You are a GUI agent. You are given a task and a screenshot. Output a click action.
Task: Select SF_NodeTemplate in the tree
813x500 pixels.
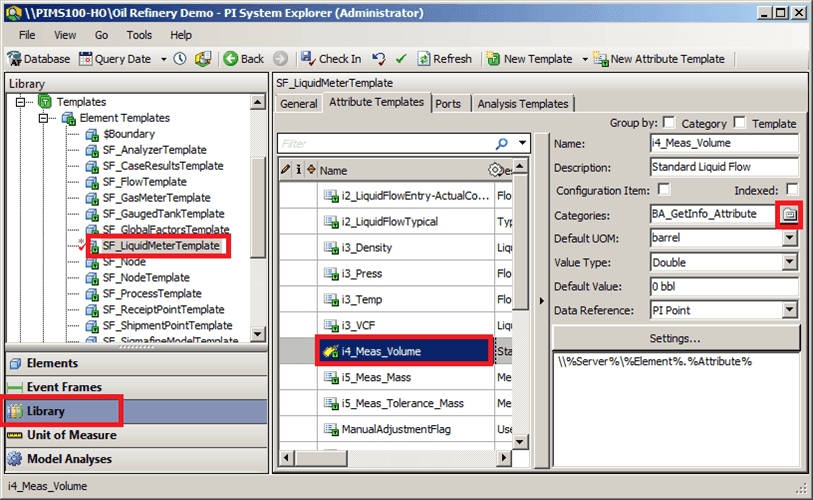click(146, 278)
